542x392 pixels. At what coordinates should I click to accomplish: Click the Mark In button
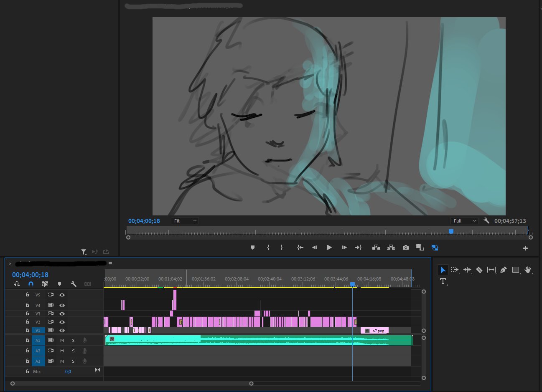(268, 248)
